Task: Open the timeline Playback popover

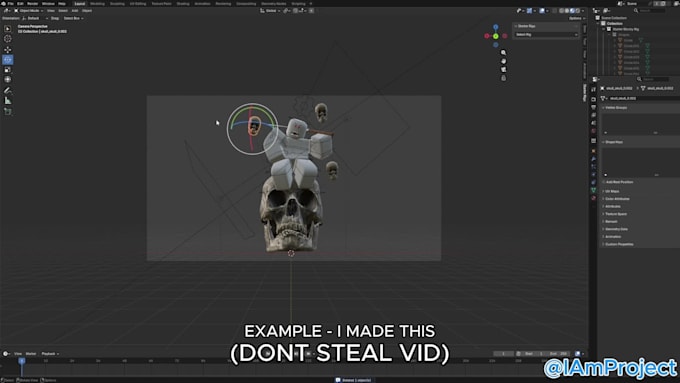Action: coord(50,354)
